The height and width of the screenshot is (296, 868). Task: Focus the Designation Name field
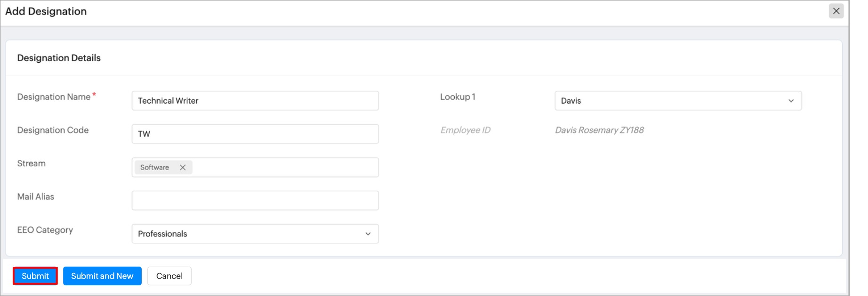pos(255,101)
